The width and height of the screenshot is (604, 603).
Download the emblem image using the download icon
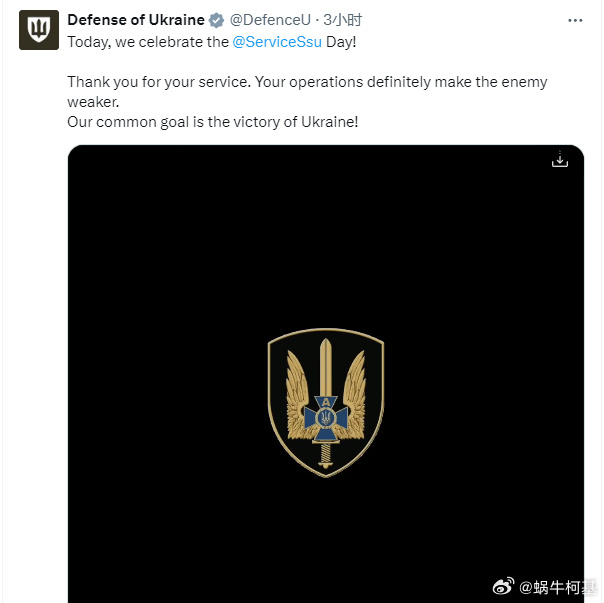click(x=560, y=160)
